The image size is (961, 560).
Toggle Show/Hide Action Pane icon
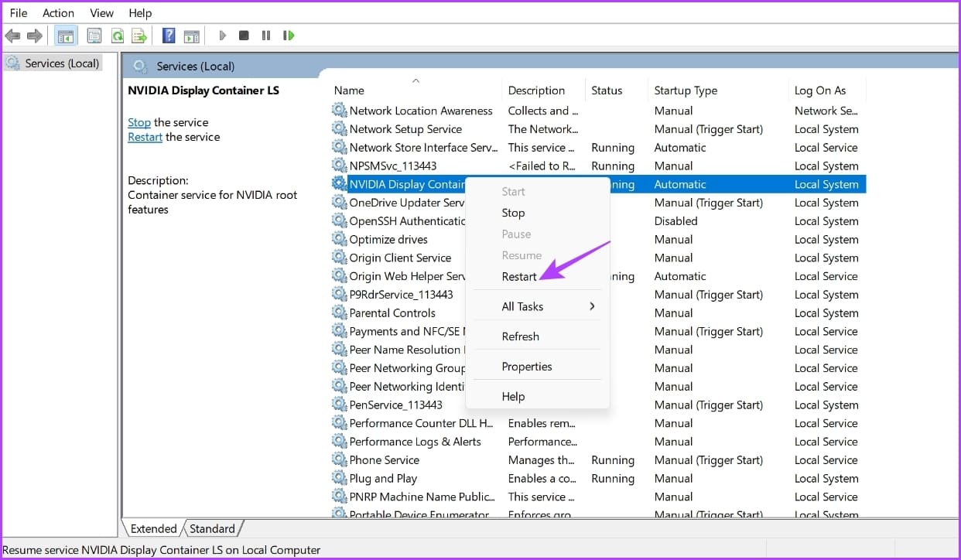point(191,36)
